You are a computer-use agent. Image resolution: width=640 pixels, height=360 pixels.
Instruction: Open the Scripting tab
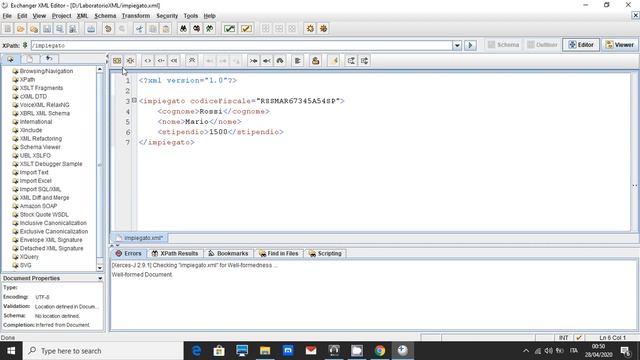tap(325, 253)
